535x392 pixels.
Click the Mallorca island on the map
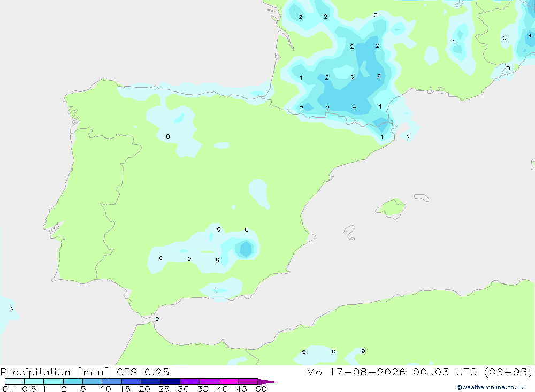(392, 208)
